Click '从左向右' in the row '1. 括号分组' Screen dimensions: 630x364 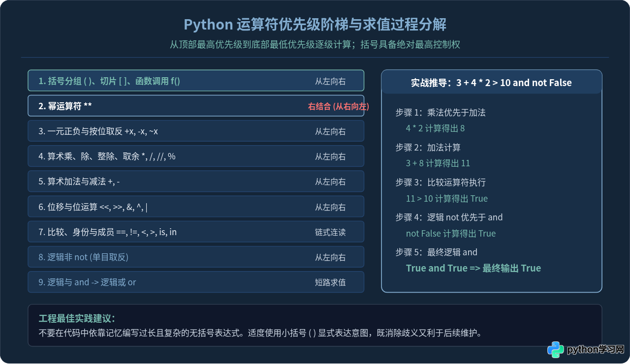pyautogui.click(x=330, y=81)
